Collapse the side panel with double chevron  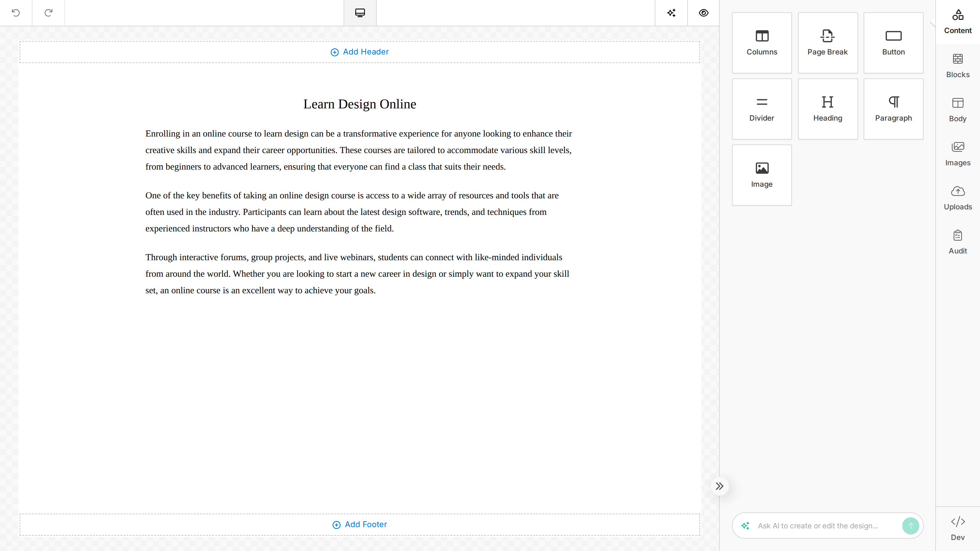click(x=719, y=486)
